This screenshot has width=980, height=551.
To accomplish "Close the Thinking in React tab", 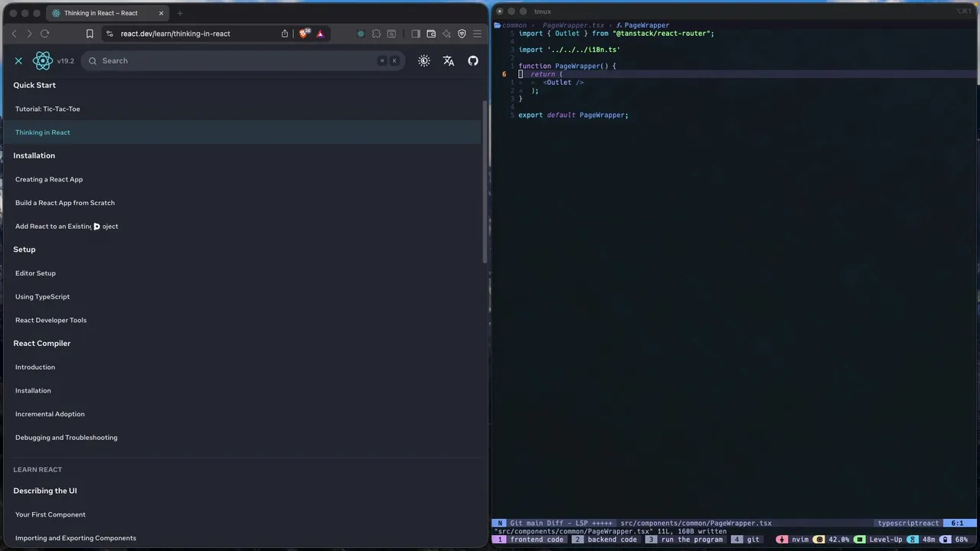I will (x=161, y=13).
